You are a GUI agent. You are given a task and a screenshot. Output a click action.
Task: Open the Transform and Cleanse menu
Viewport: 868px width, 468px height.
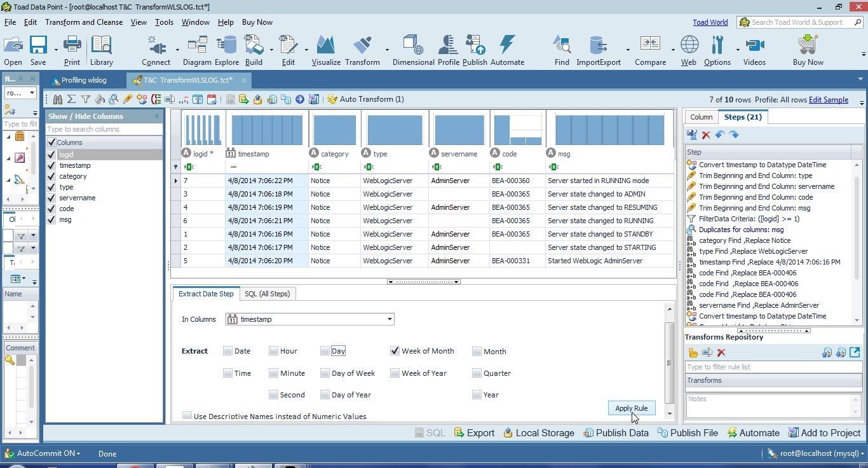tap(84, 22)
